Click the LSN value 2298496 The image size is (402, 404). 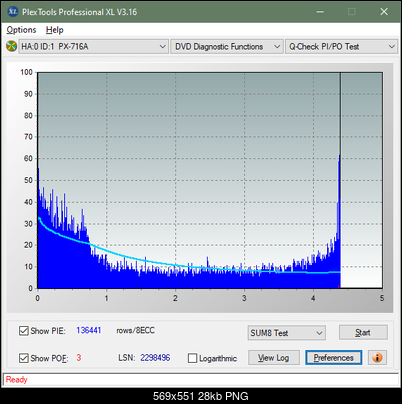[155, 358]
